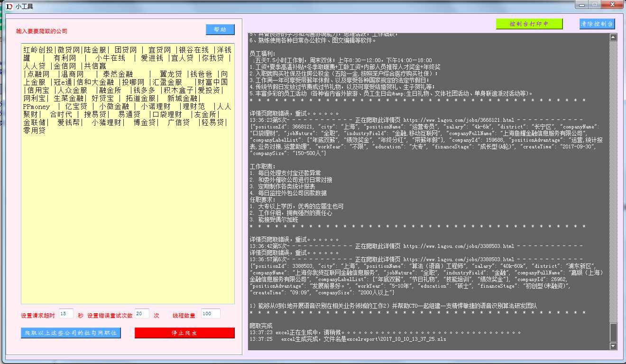
Task: Click the 线程数量 label
Action: [x=184, y=316]
